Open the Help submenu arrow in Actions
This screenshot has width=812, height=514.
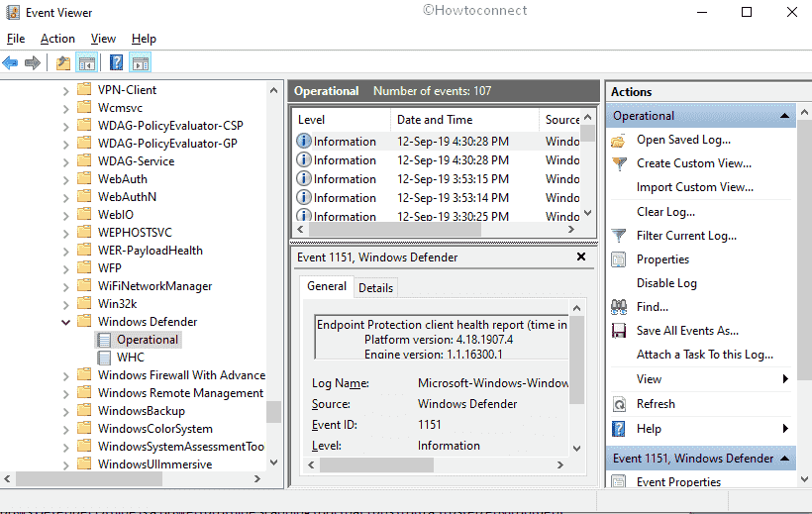point(785,429)
